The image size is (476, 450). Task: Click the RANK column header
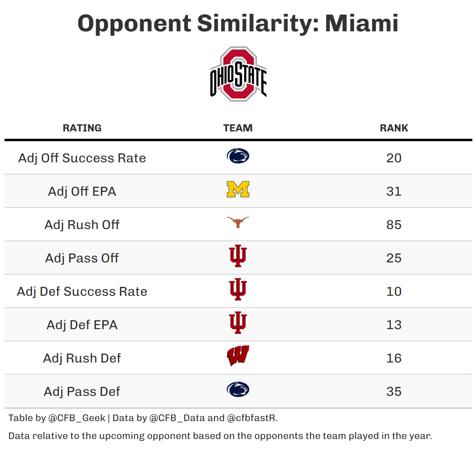coord(394,128)
